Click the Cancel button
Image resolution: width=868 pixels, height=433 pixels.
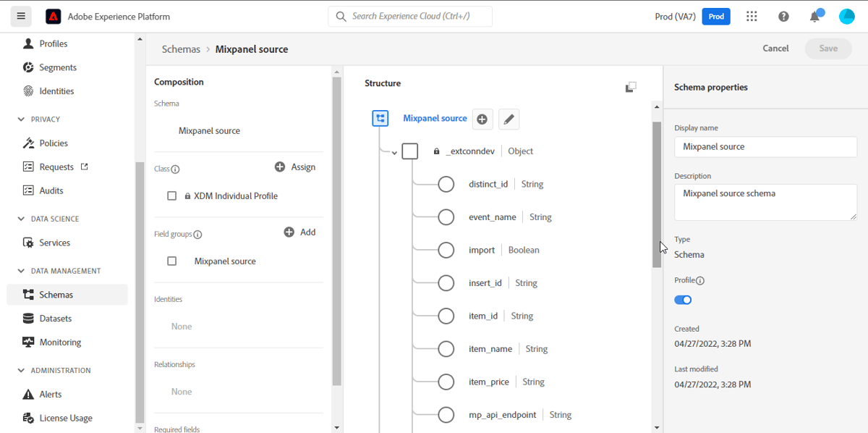pos(775,49)
